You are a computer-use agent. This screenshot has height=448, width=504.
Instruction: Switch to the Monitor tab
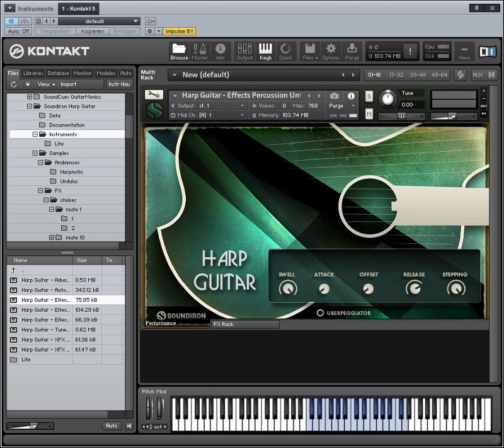[x=83, y=73]
